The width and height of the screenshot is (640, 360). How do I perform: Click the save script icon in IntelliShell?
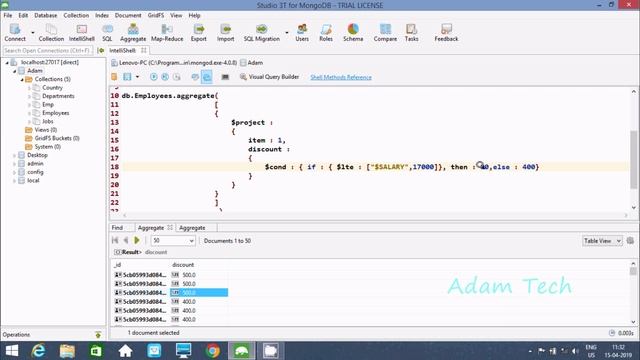[x=127, y=77]
